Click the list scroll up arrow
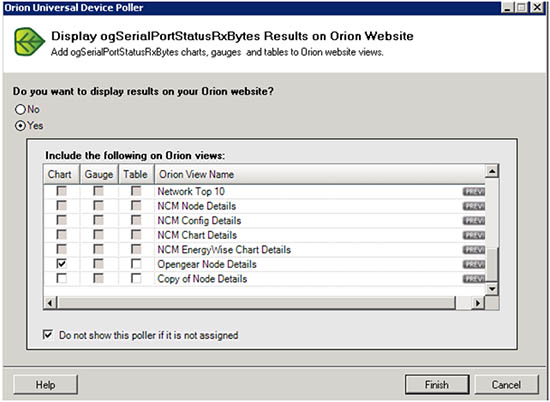Image resolution: width=550 pixels, height=402 pixels. [492, 171]
